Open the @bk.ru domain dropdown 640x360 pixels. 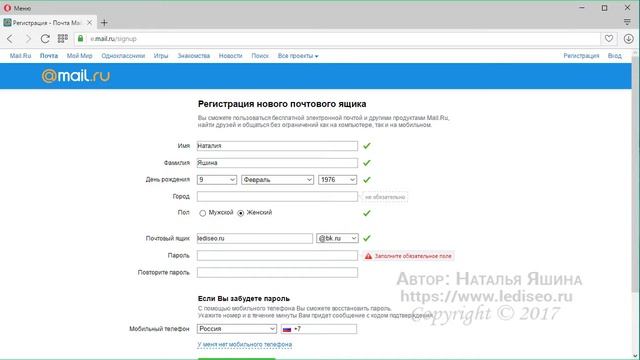coord(337,238)
